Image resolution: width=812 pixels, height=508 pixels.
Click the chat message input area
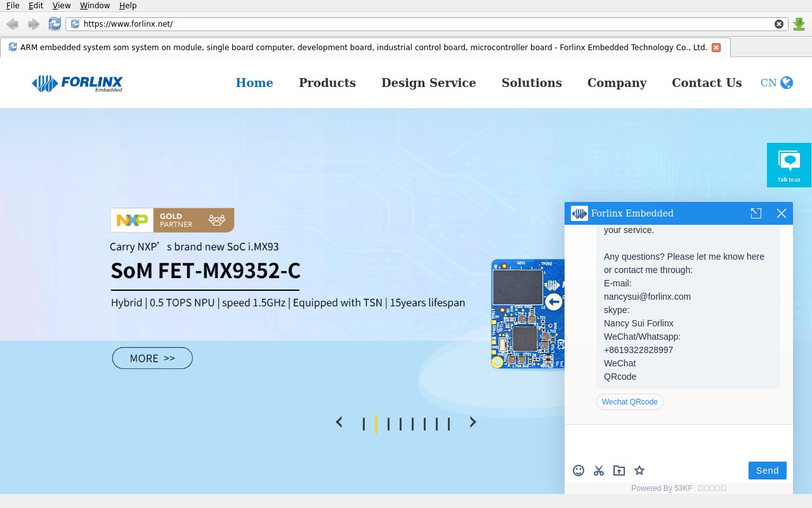point(679,442)
